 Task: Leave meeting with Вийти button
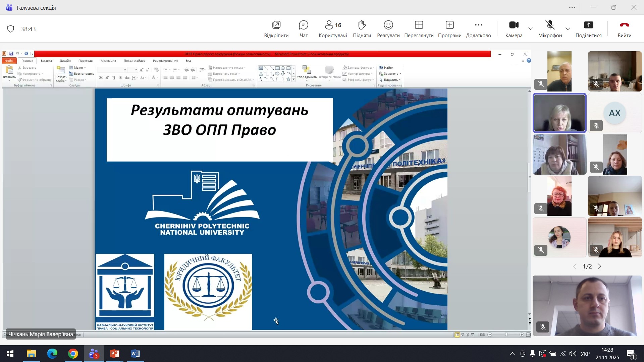coord(624,29)
